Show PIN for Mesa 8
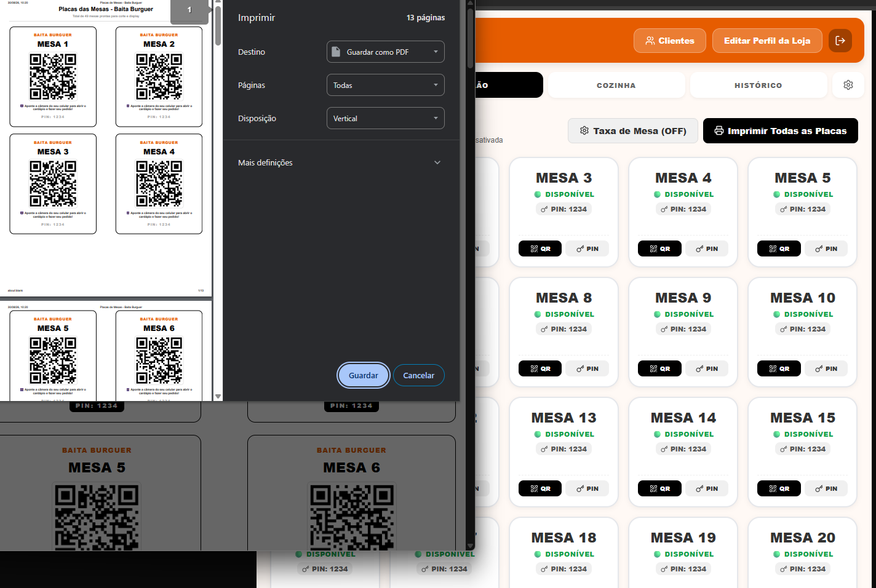 [587, 368]
